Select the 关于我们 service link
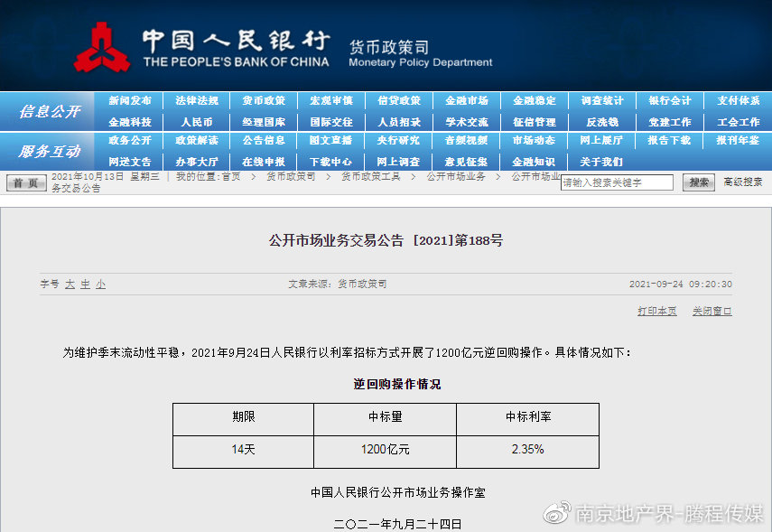772x532 pixels. tap(601, 162)
